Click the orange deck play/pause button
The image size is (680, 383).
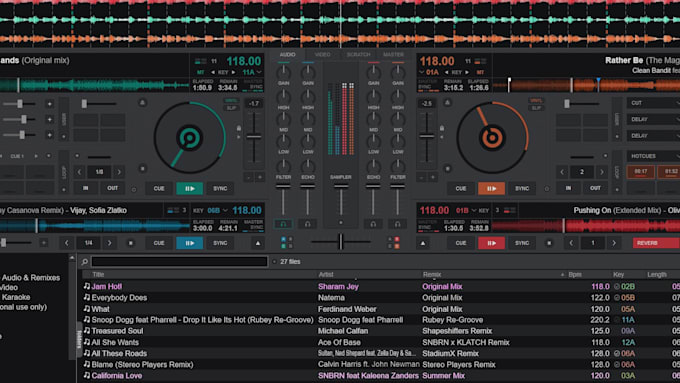(491, 189)
